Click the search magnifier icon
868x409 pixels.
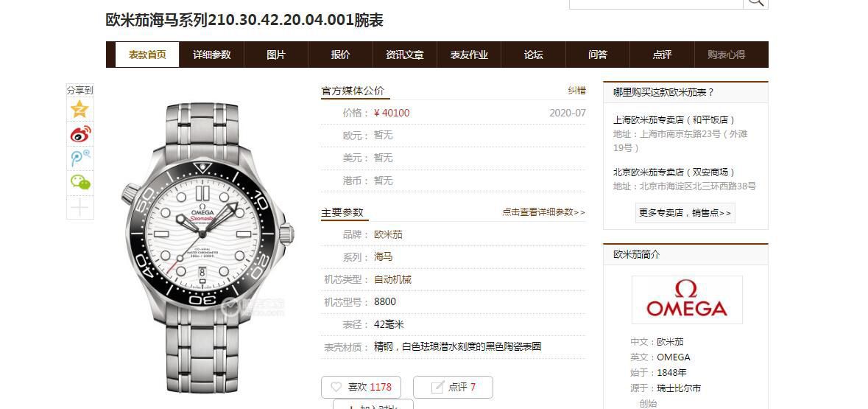[755, 2]
